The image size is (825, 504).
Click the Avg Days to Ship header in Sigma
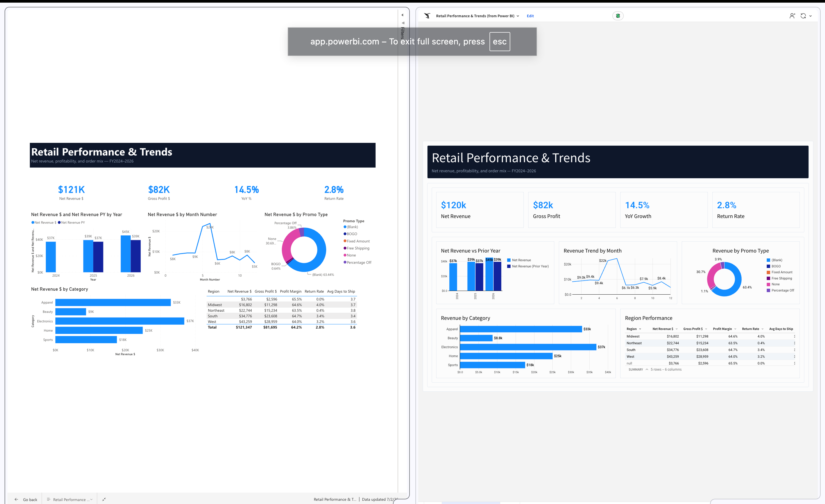[x=781, y=329]
